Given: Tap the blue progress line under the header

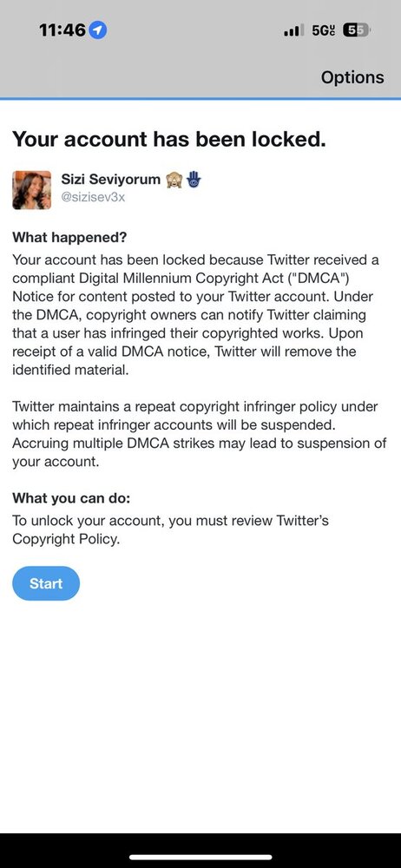Looking at the screenshot, I should click(200, 99).
